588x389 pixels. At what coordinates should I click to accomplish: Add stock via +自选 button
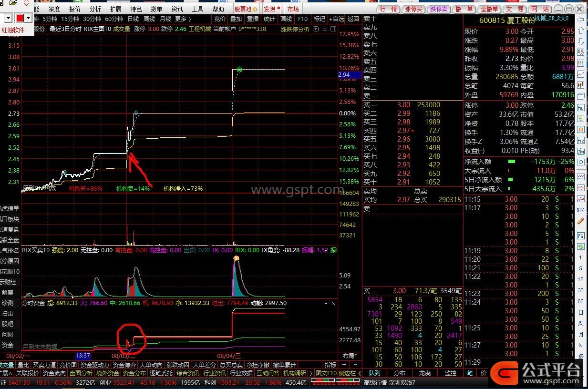336,19
